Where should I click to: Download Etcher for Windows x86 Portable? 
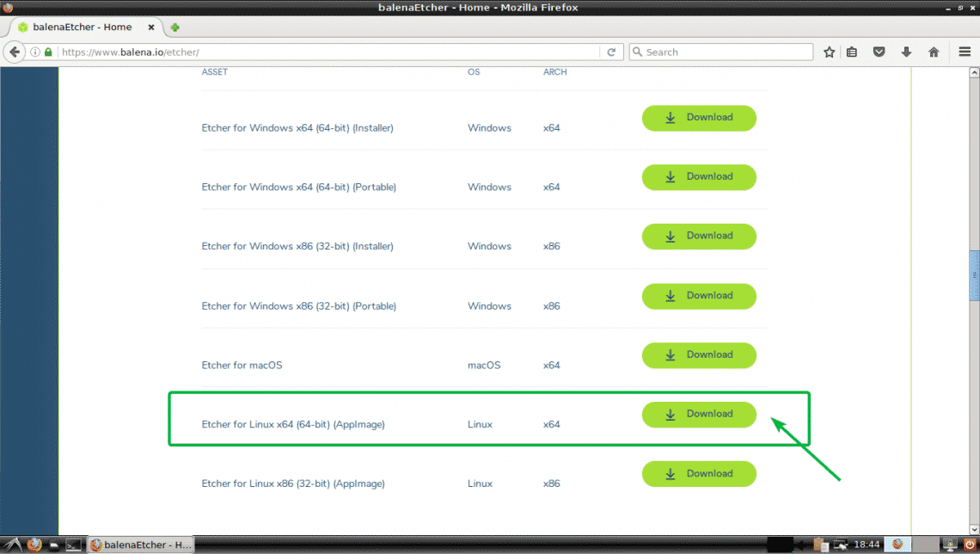coord(699,296)
